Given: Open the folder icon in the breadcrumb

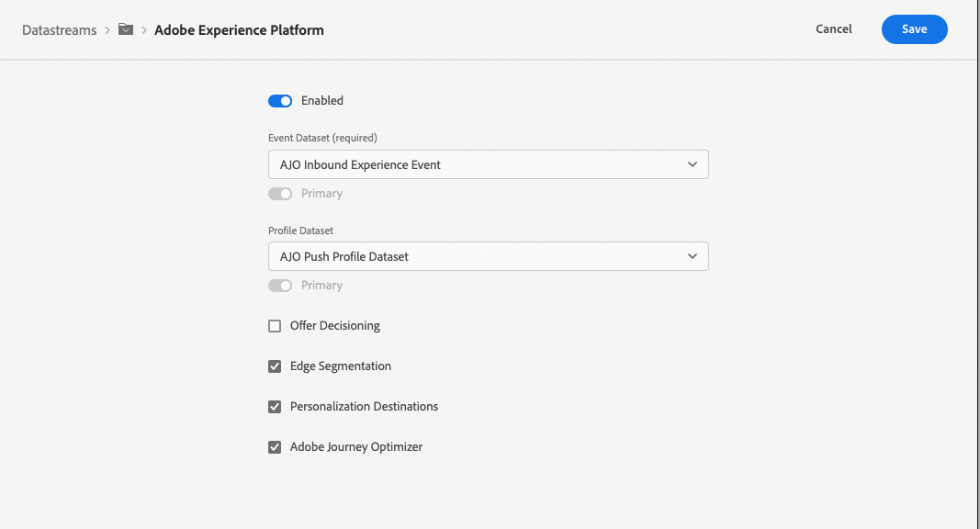Looking at the screenshot, I should tap(126, 29).
